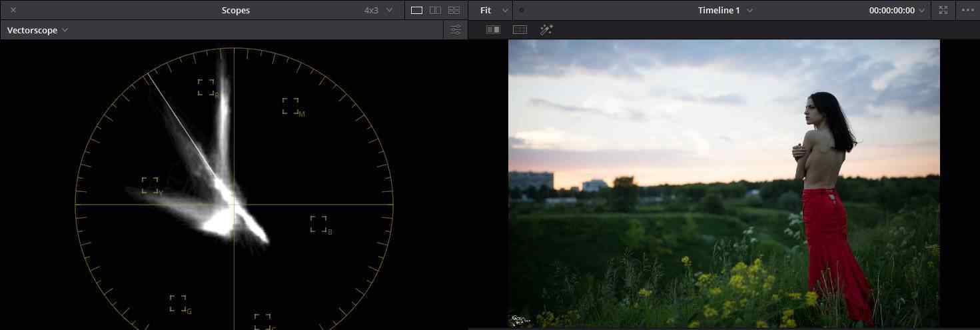
Task: Close the Scopes panel
Action: coord(13,10)
